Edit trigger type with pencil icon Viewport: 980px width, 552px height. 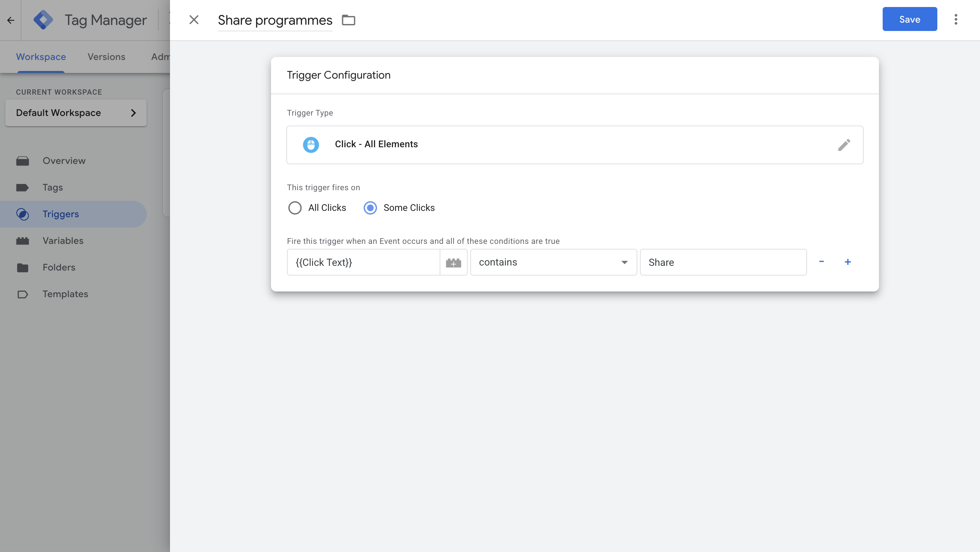[x=844, y=145]
